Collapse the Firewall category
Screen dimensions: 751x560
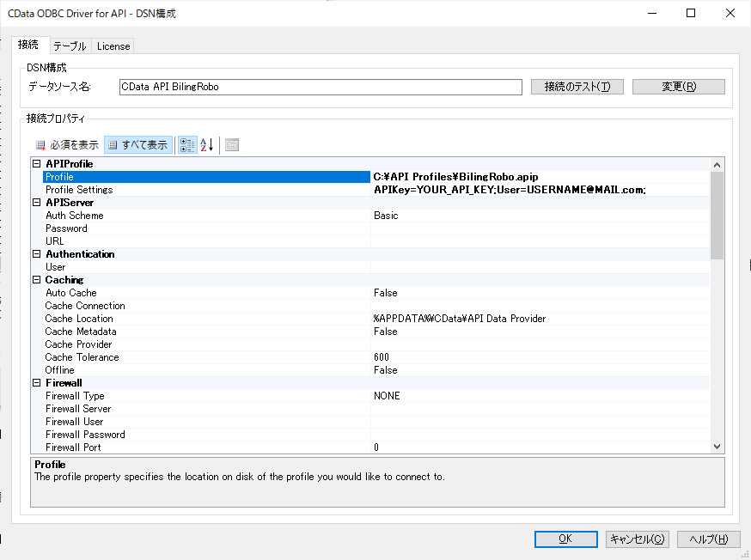click(37, 383)
